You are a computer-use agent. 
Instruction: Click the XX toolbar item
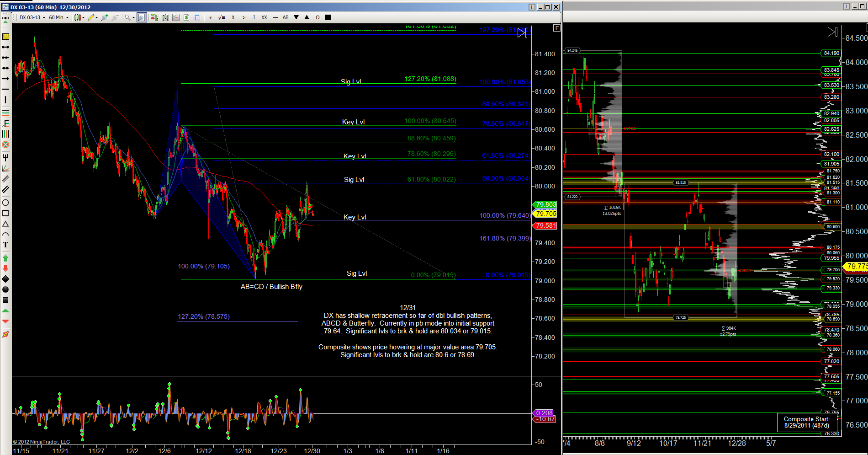tap(264, 17)
